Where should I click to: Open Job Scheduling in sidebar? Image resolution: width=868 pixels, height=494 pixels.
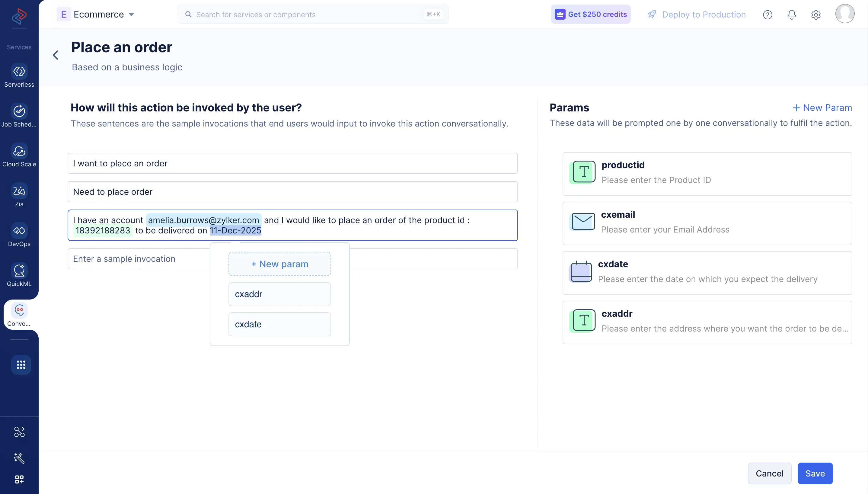point(19,111)
